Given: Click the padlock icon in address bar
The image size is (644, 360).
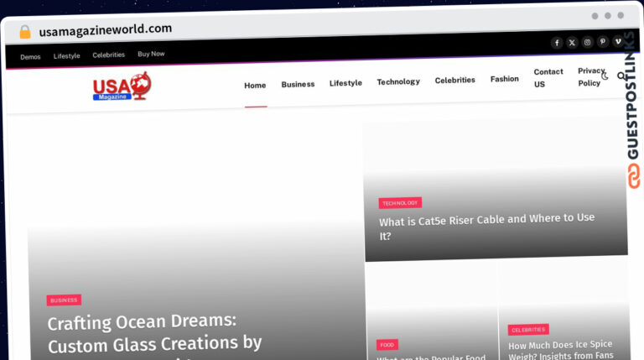Looking at the screenshot, I should pyautogui.click(x=25, y=32).
